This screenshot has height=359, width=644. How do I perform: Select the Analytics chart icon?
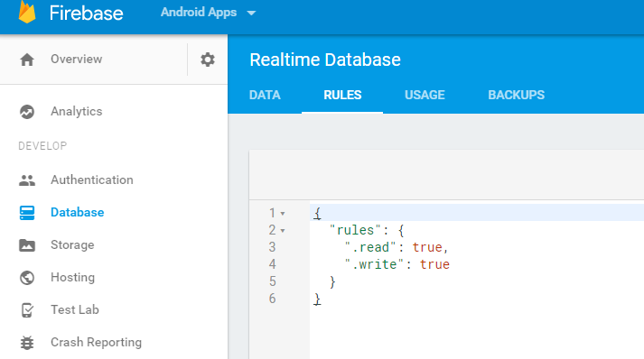(27, 112)
